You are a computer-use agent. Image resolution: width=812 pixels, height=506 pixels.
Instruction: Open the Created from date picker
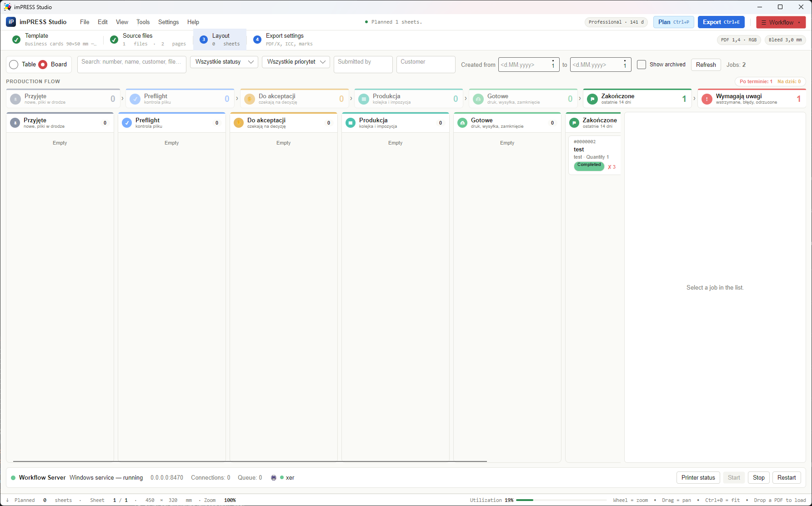[529, 65]
